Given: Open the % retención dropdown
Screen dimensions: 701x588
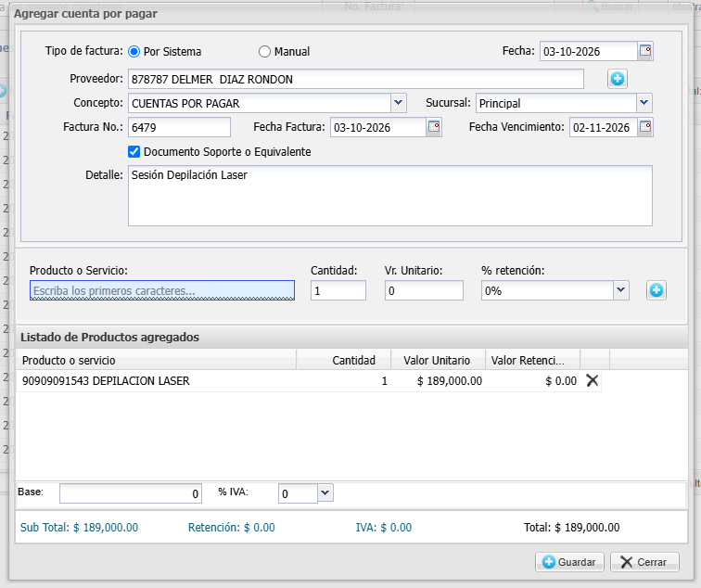Looking at the screenshot, I should pyautogui.click(x=620, y=290).
